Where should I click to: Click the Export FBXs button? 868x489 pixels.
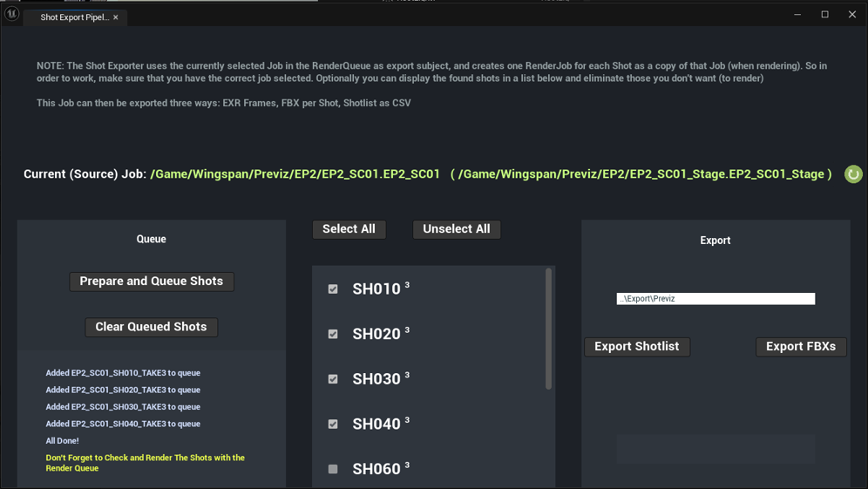(x=801, y=347)
